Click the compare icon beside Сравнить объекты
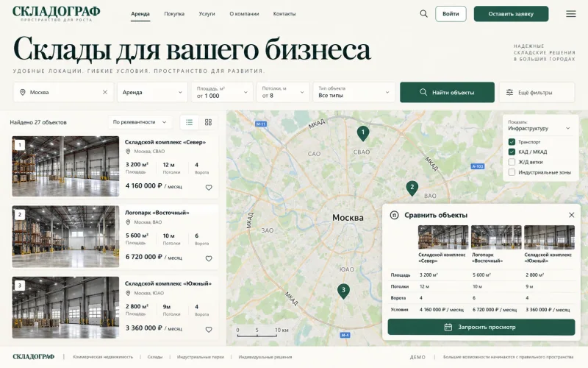 tap(394, 215)
